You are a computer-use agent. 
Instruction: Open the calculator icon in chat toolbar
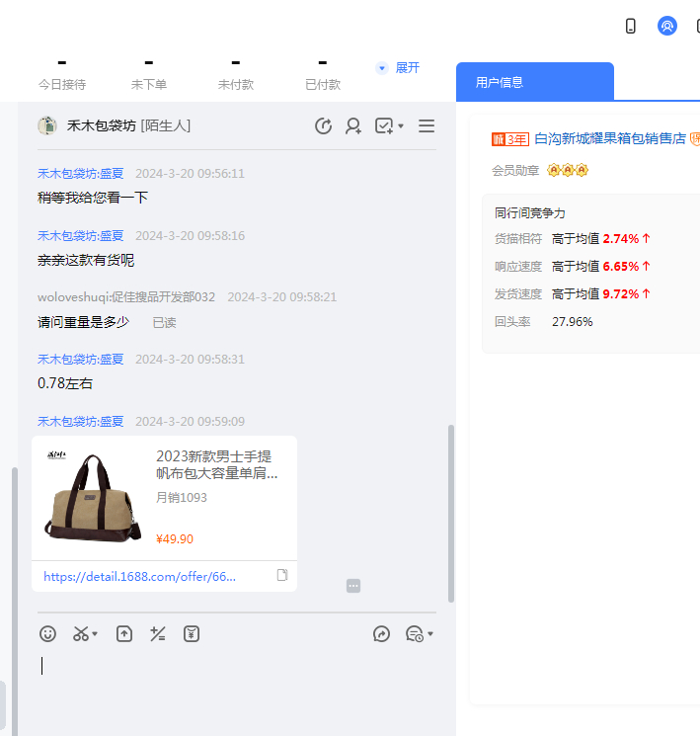[158, 634]
